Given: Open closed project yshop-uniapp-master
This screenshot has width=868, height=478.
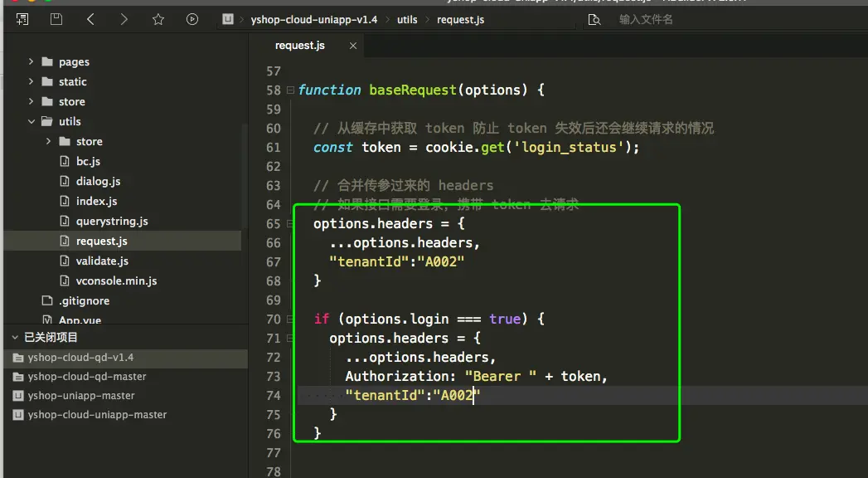Looking at the screenshot, I should tap(80, 396).
